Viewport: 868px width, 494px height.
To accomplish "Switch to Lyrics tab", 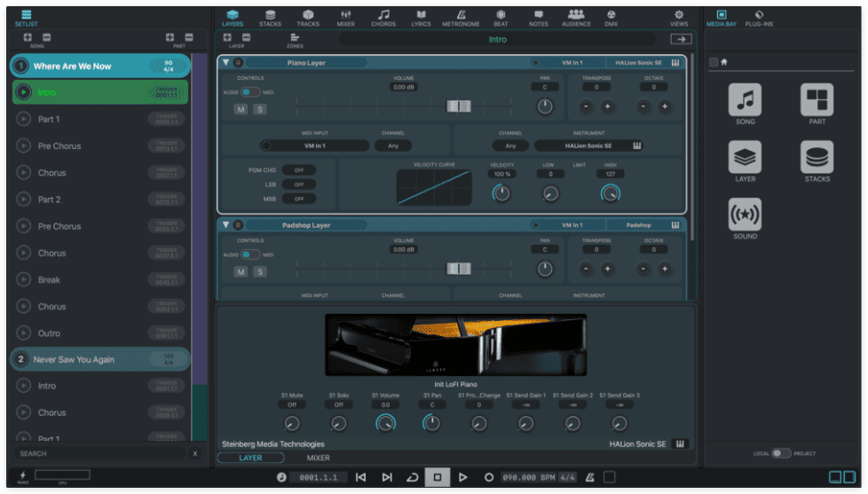I will [x=421, y=18].
